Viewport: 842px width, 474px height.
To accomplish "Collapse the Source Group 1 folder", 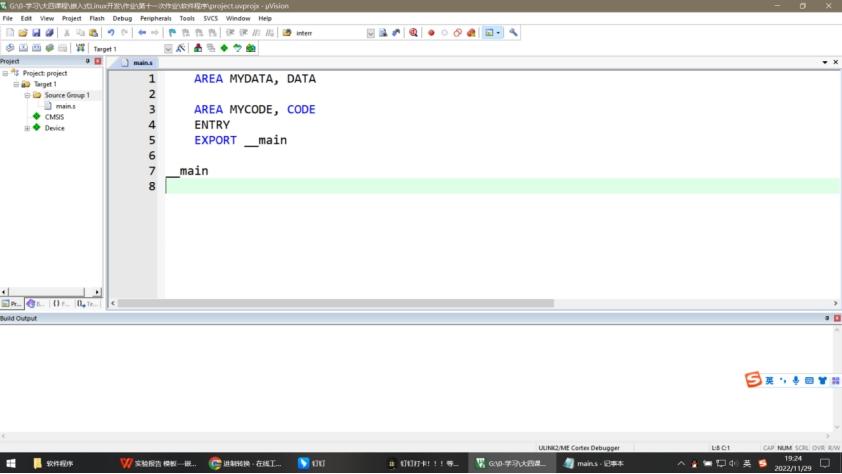I will (x=27, y=95).
